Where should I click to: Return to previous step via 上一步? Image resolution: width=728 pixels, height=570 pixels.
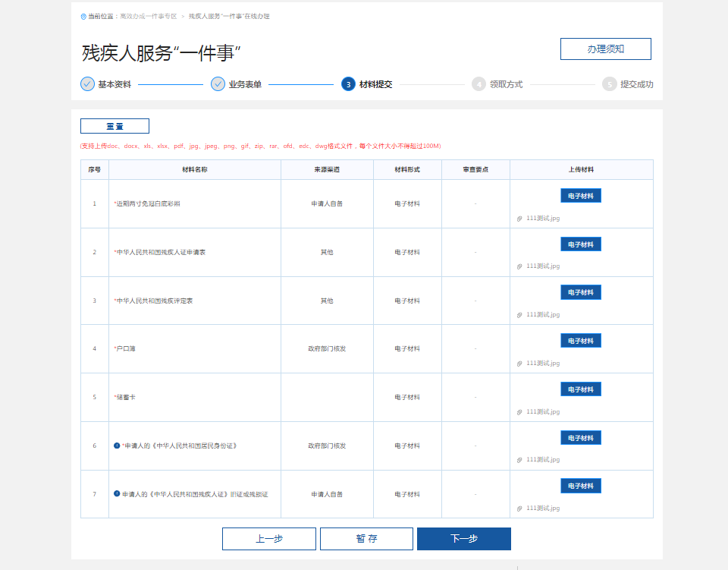click(268, 539)
